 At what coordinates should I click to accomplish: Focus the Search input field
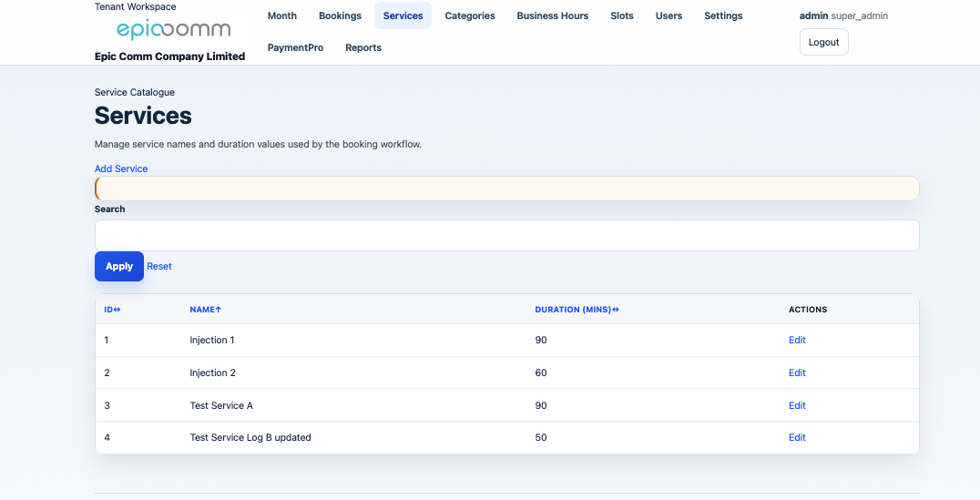tap(506, 235)
